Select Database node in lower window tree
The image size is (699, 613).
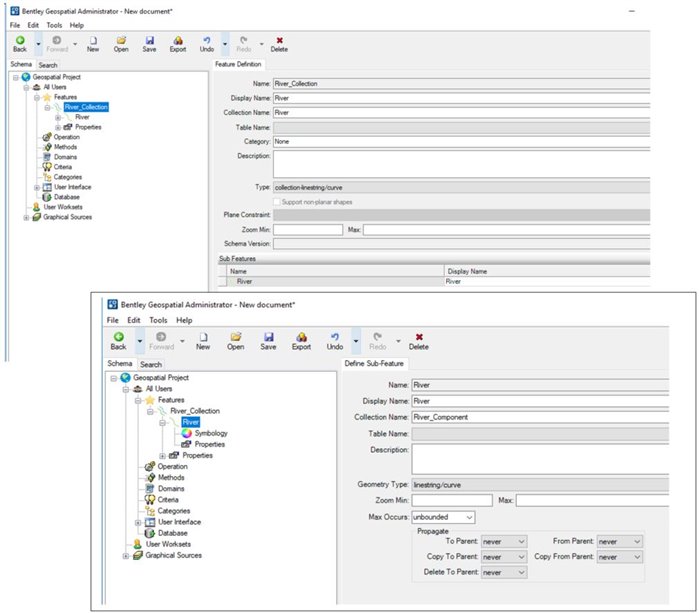pyautogui.click(x=173, y=533)
